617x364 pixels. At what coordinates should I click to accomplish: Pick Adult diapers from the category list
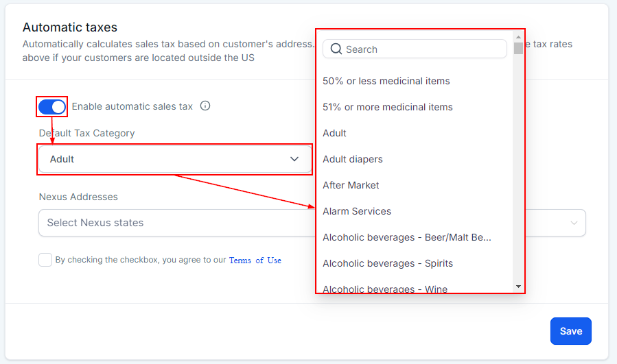tap(353, 159)
